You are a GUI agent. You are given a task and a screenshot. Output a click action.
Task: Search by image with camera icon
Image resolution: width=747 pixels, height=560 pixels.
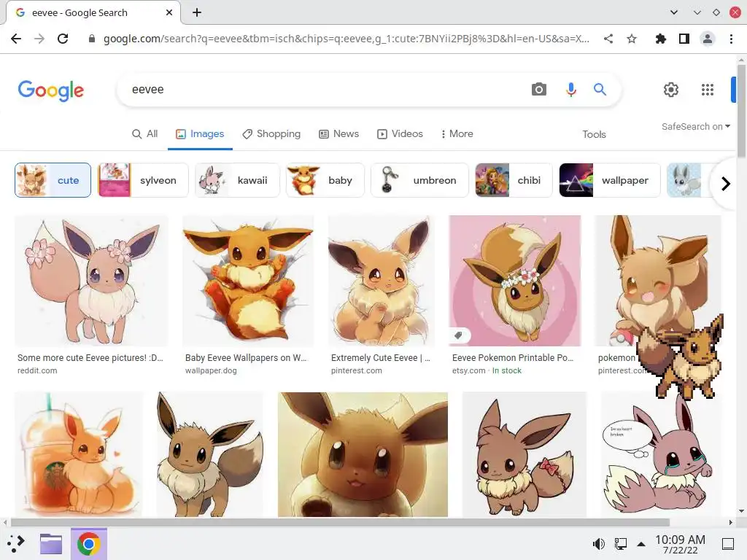click(539, 90)
